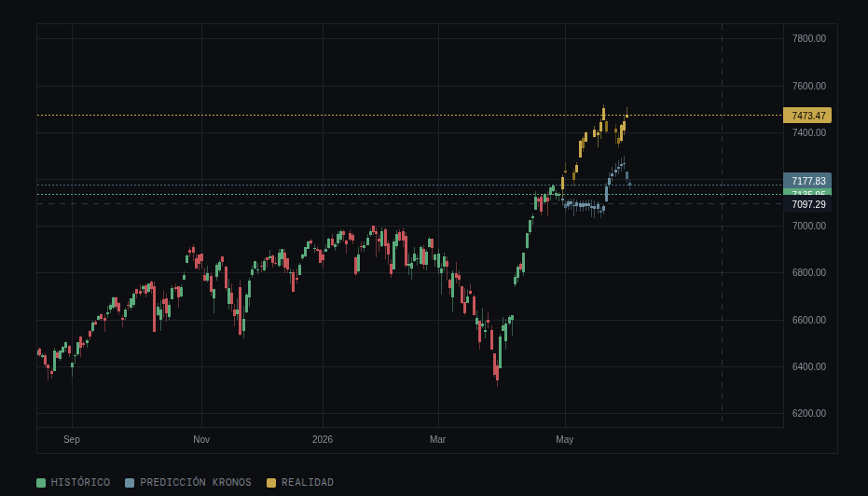
Task: Click the 7000.00 price axis label
Action: 808,226
